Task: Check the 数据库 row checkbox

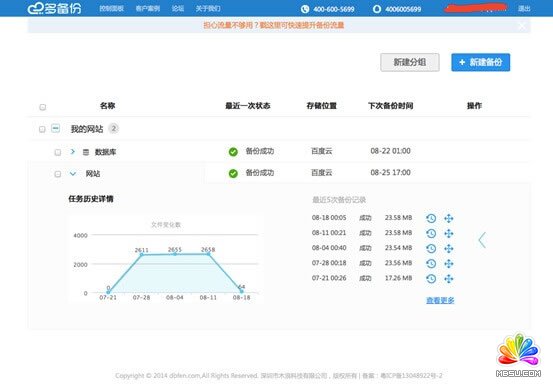Action: click(x=57, y=152)
